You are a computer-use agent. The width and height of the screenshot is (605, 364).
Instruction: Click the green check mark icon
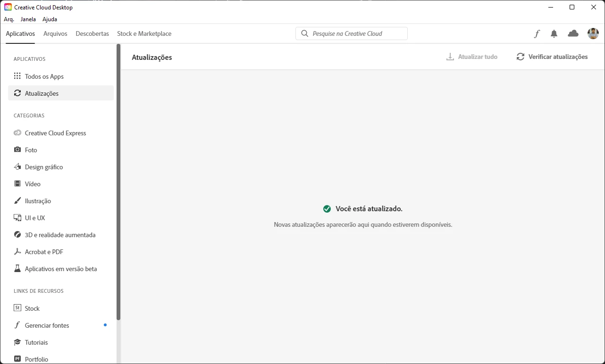pos(327,208)
